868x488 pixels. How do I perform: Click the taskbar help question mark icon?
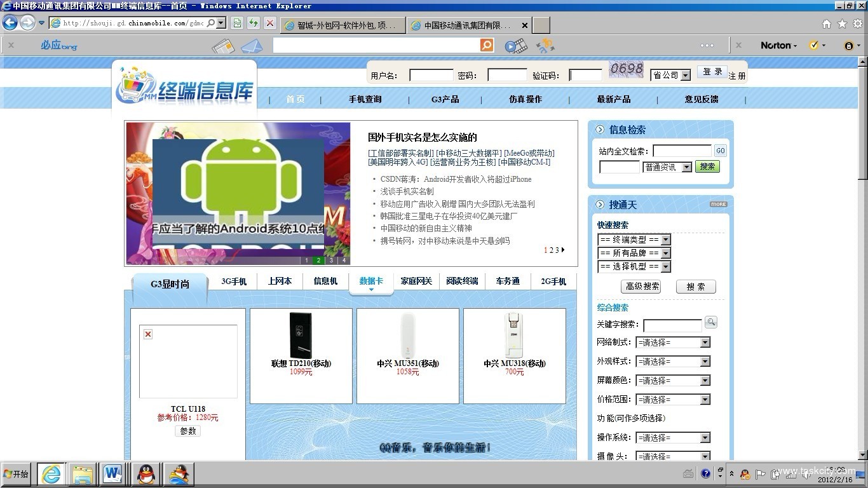pos(705,473)
